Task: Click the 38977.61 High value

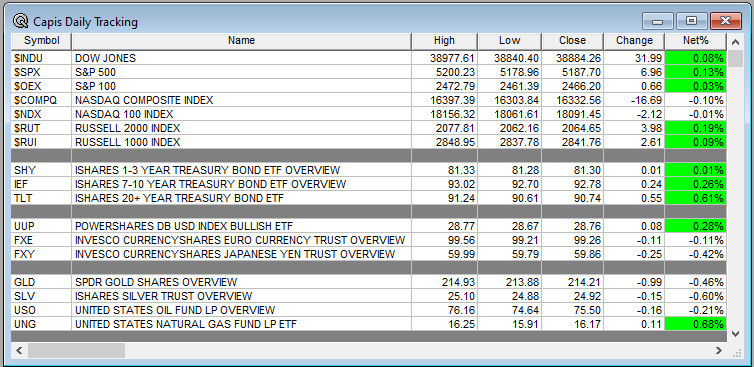Action: [x=444, y=58]
